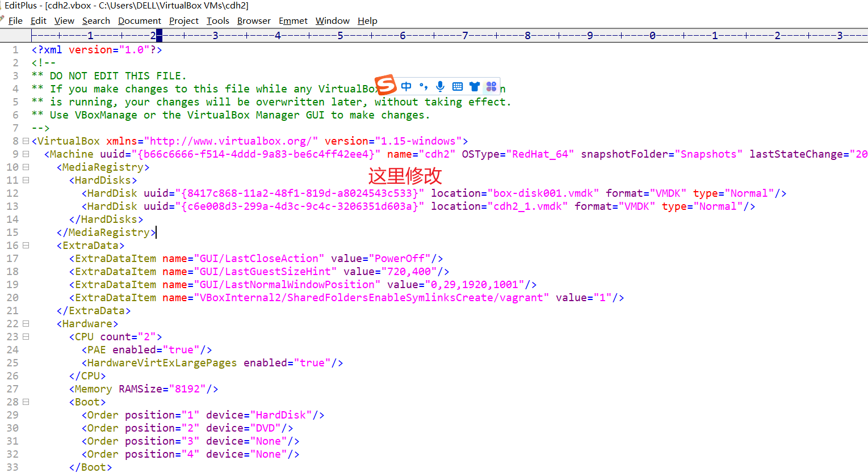Open the Browser menu
Viewport: 868px width, 473px height.
pyautogui.click(x=254, y=21)
